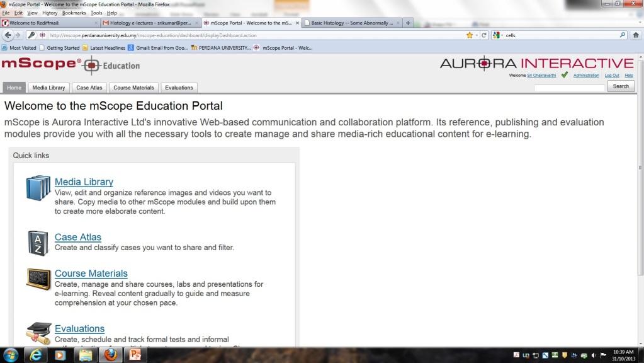Image resolution: width=644 pixels, height=363 pixels.
Task: Reload the page with the refresh icon
Action: point(484,35)
